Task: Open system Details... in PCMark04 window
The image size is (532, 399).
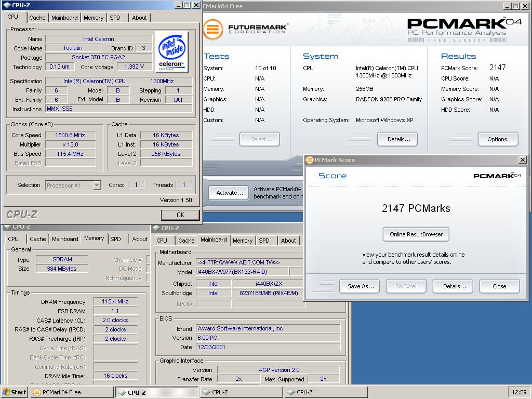Action: (x=397, y=139)
